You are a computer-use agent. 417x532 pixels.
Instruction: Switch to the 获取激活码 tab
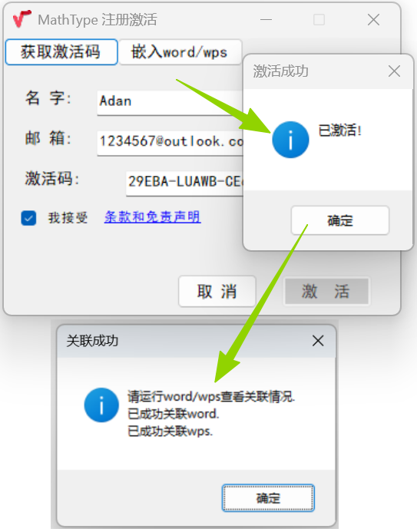pyautogui.click(x=61, y=52)
